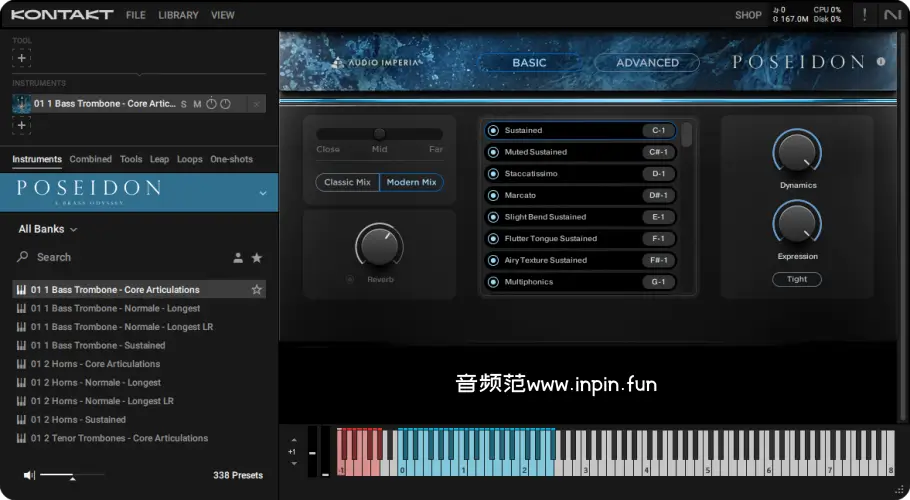Click the preview volume speaker icon

click(x=29, y=475)
